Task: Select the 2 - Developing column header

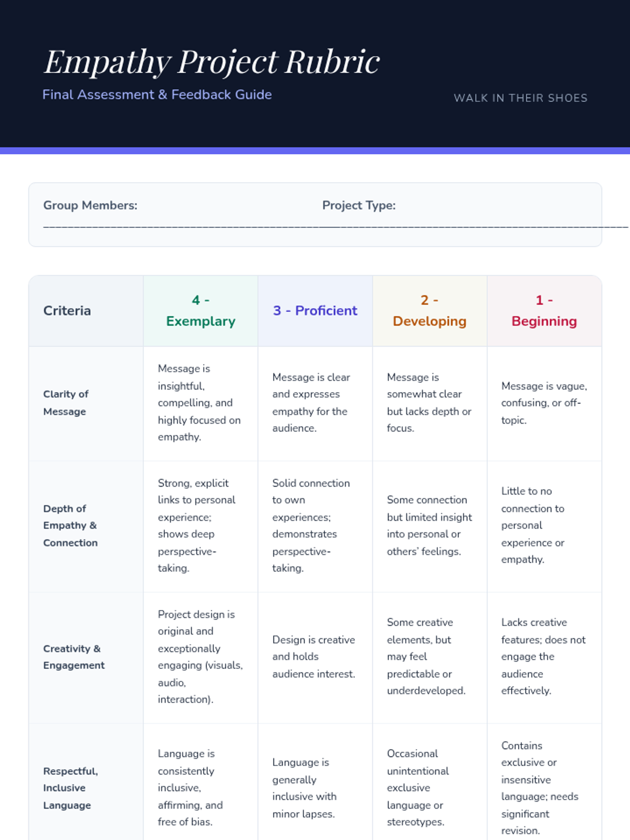Action: coord(429,311)
